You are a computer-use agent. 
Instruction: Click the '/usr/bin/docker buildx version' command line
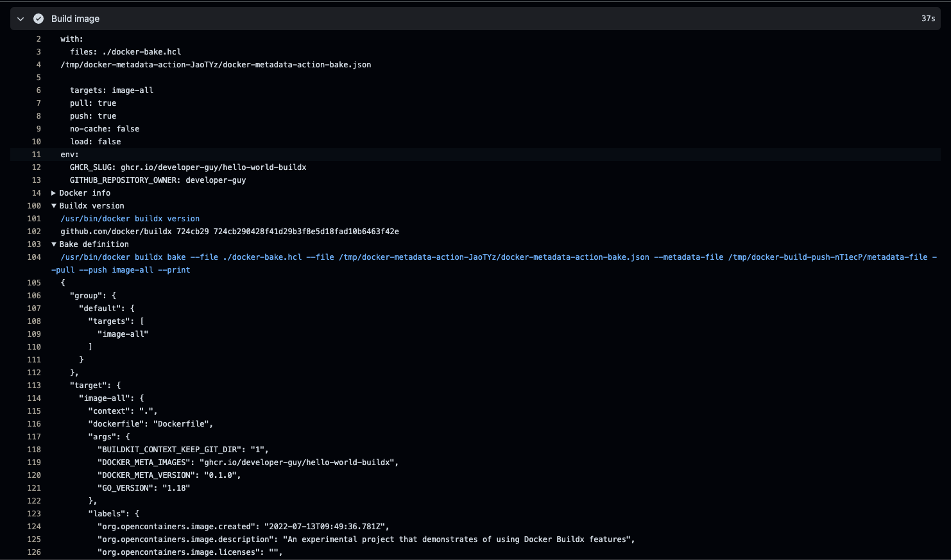tap(130, 219)
